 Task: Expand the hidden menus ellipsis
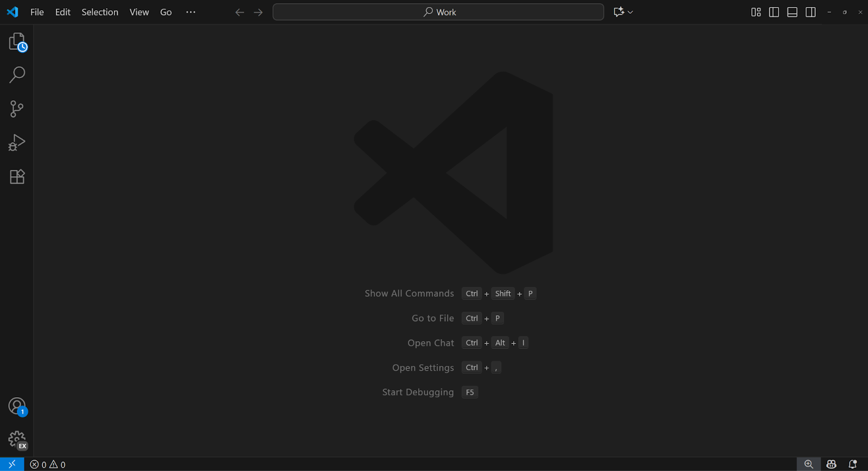click(x=190, y=12)
